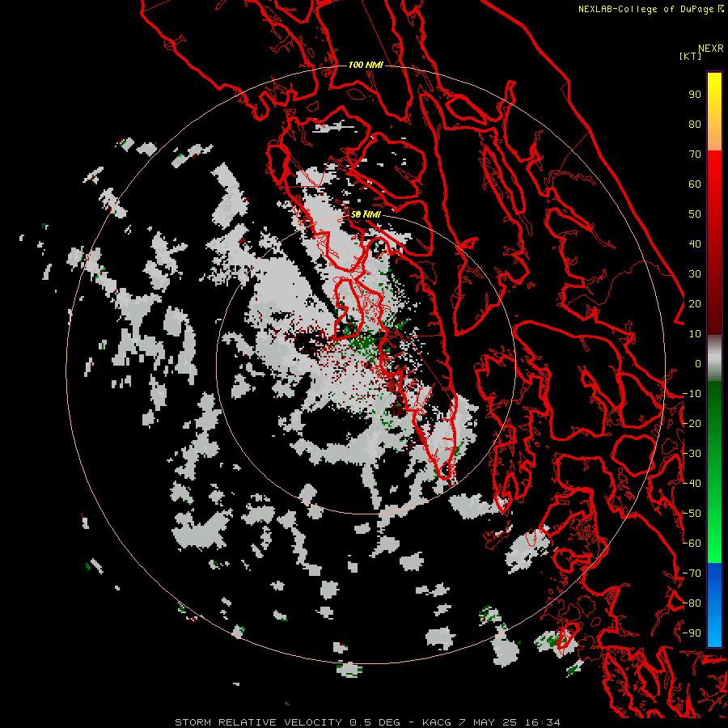Click the -90 knot scale label
Screen dimensions: 728x728
tap(692, 633)
